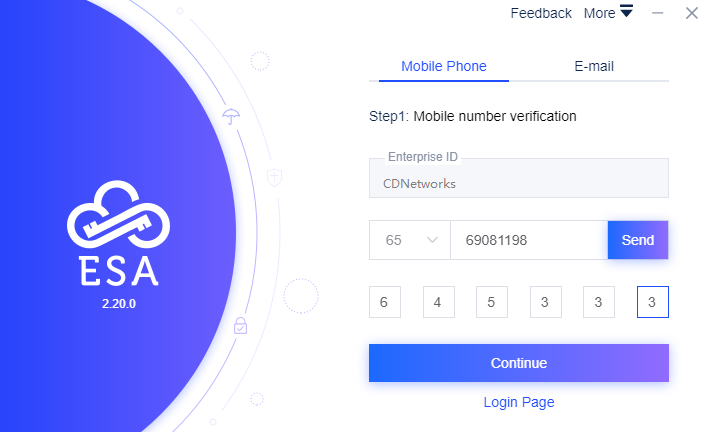Select the third code digit box
This screenshot has height=432, width=712.
click(492, 301)
